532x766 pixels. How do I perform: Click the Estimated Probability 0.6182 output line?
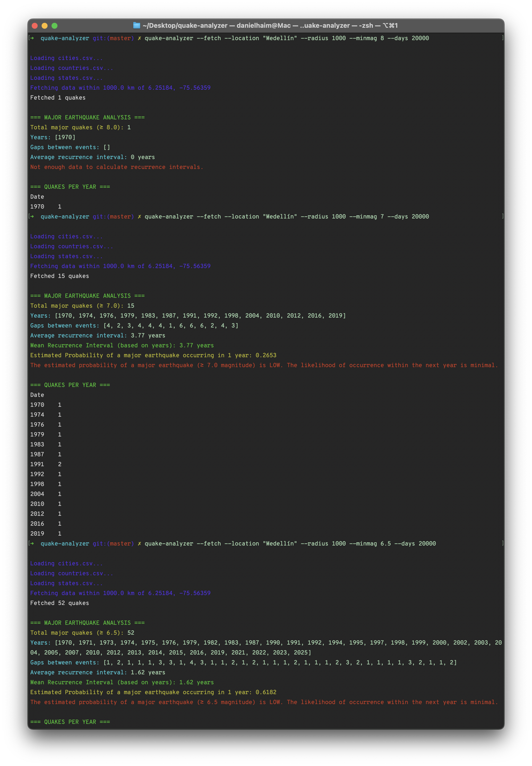(153, 692)
